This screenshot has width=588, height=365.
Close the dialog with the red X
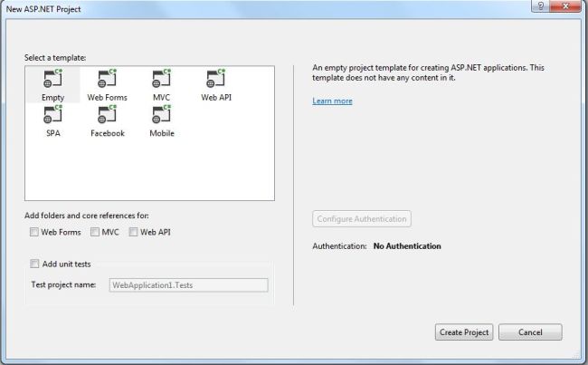click(565, 6)
